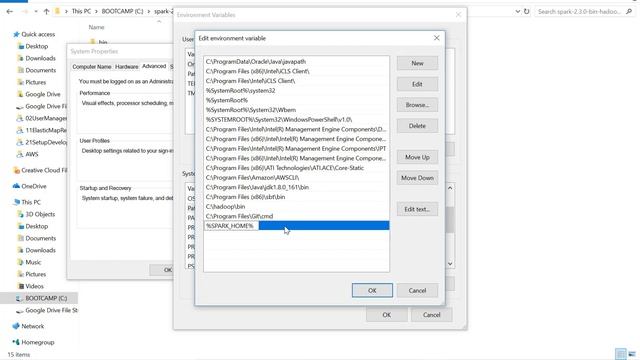Viewport: 640px width, 360px height.
Task: Click the %SPARK_HOME% entry text field
Action: [x=231, y=226]
